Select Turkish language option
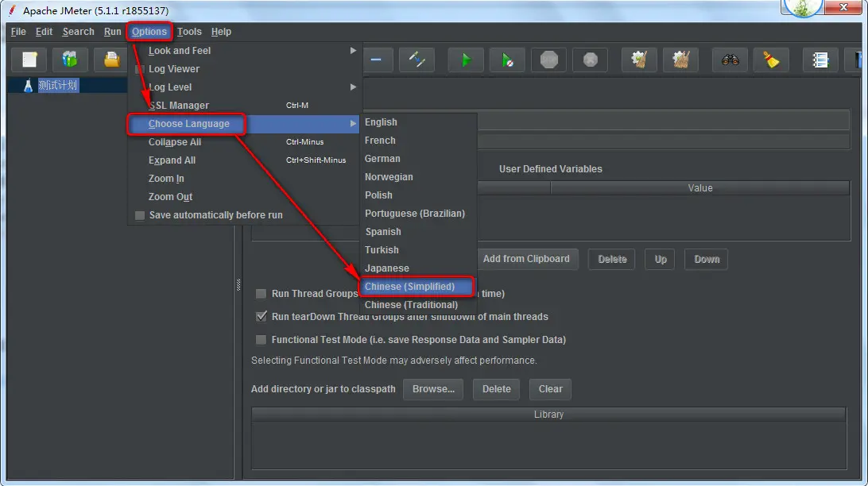Image resolution: width=868 pixels, height=486 pixels. 418,250
